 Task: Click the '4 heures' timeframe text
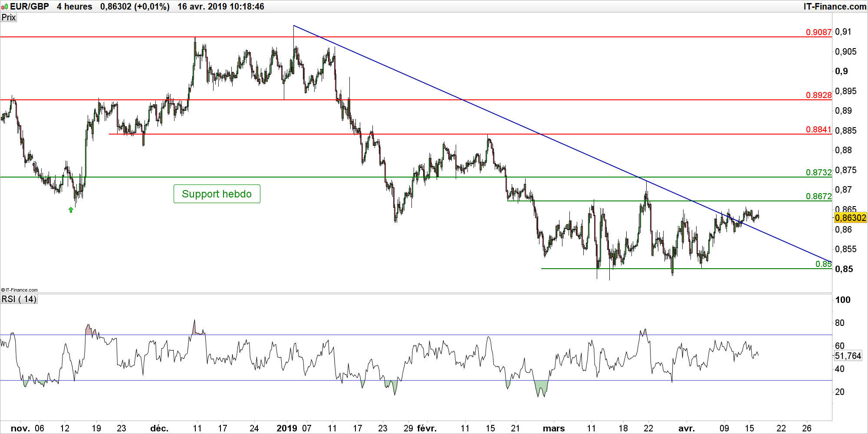75,7
